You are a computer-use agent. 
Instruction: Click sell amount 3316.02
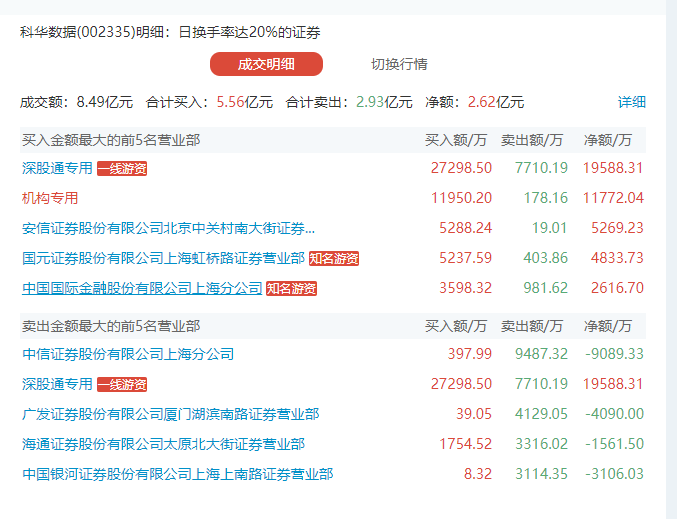(541, 444)
